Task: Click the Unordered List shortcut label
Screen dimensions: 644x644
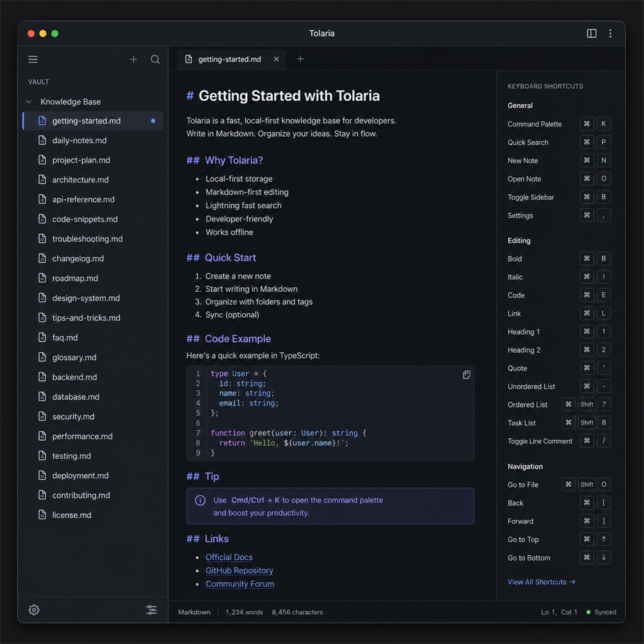Action: 531,387
